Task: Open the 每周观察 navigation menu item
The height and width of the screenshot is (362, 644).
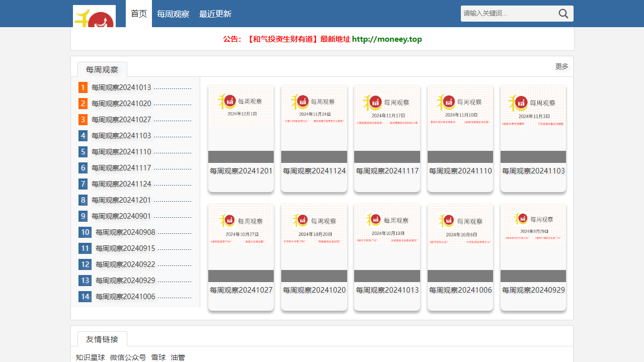Action: tap(173, 14)
